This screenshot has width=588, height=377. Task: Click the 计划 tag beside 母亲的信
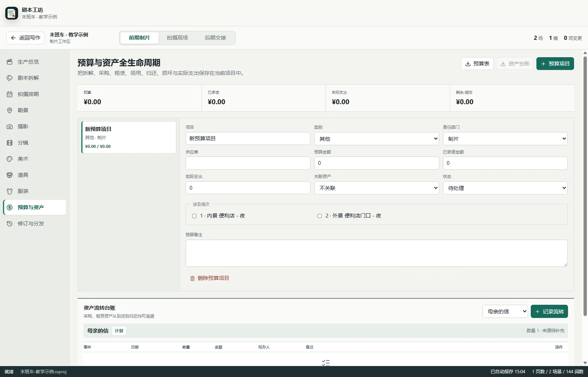(x=119, y=331)
